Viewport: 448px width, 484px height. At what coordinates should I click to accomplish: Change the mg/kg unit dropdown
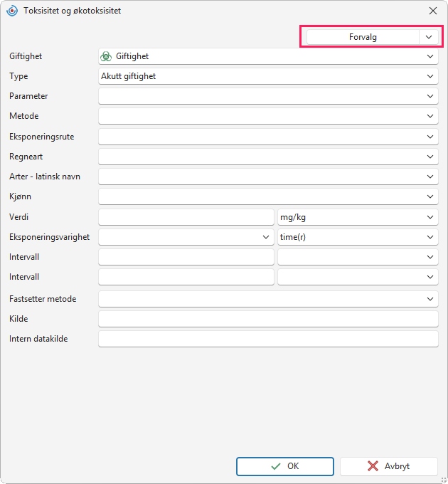(x=358, y=217)
